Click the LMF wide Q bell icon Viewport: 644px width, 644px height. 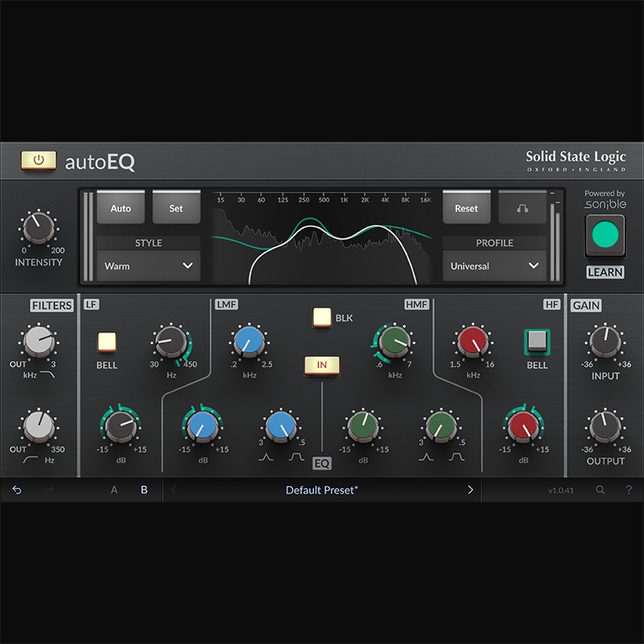coord(296,457)
